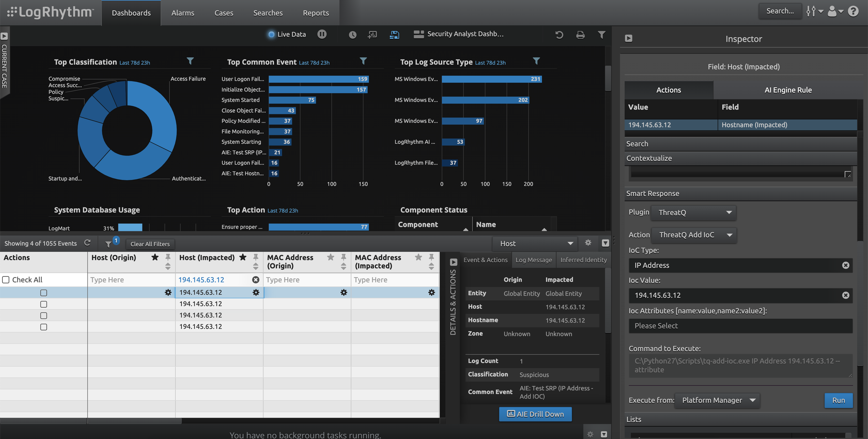Pause the Live Data feed
This screenshot has width=868, height=439.
pos(322,34)
